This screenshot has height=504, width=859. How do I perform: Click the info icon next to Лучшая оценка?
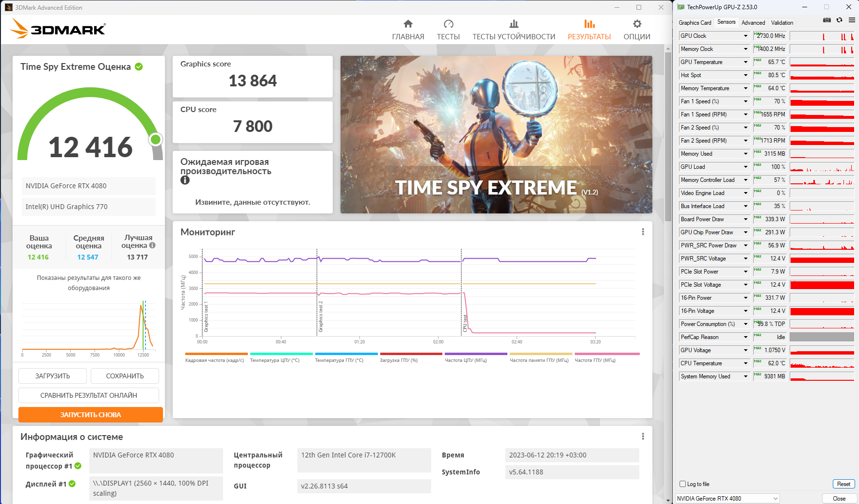point(152,245)
